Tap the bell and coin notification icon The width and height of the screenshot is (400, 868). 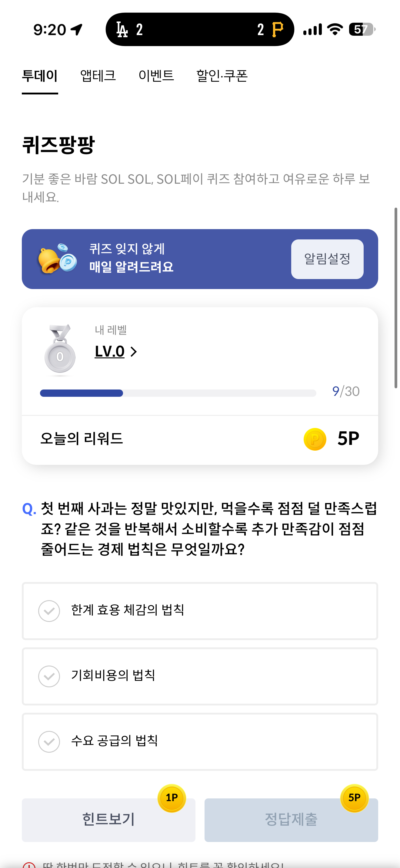(x=57, y=258)
